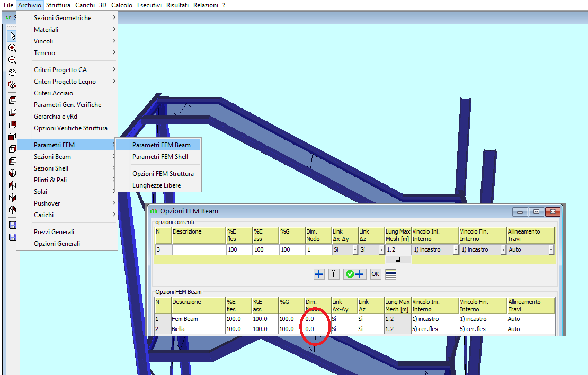This screenshot has height=375, width=588.
Task: Select Parametri FEM Beam in submenu
Action: [x=158, y=145]
